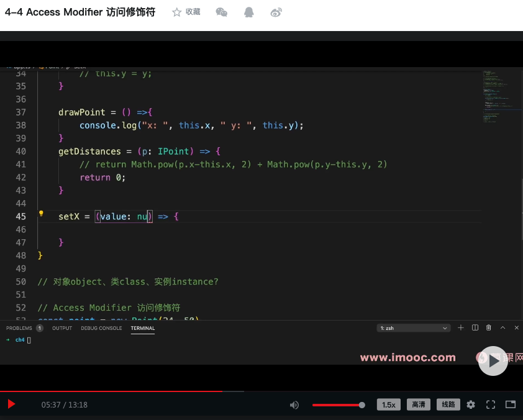The width and height of the screenshot is (523, 420).
Task: Click the 收藏 favorite label
Action: coord(193,12)
